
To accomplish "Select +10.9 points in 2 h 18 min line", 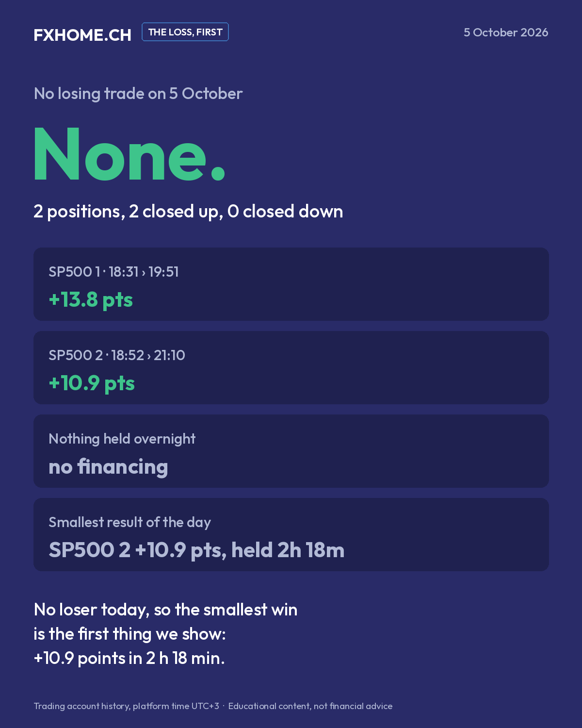I will (129, 658).
